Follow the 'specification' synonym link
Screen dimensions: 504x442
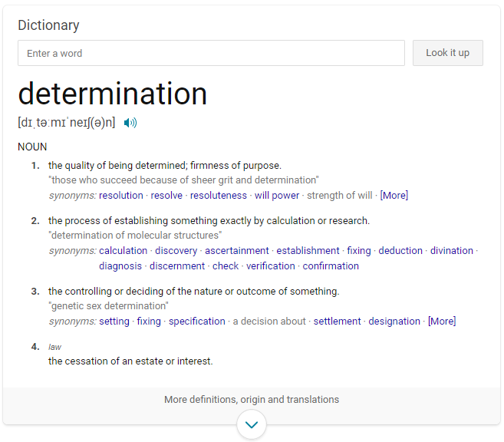tap(197, 322)
